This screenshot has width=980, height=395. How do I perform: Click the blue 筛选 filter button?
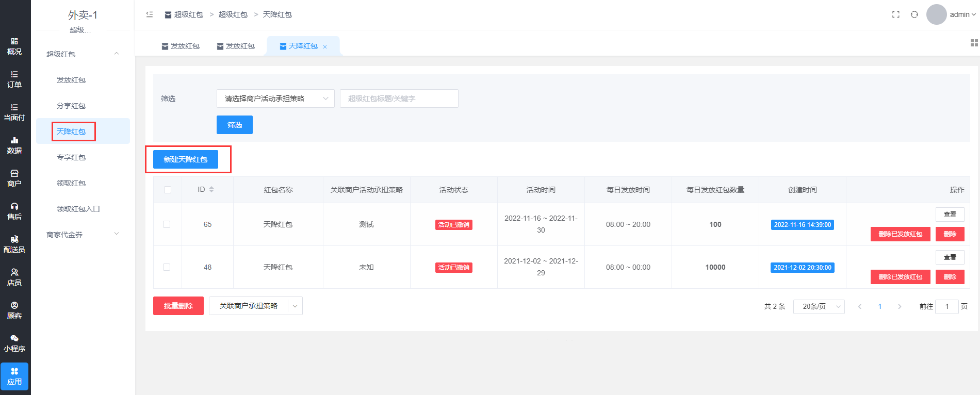[235, 125]
